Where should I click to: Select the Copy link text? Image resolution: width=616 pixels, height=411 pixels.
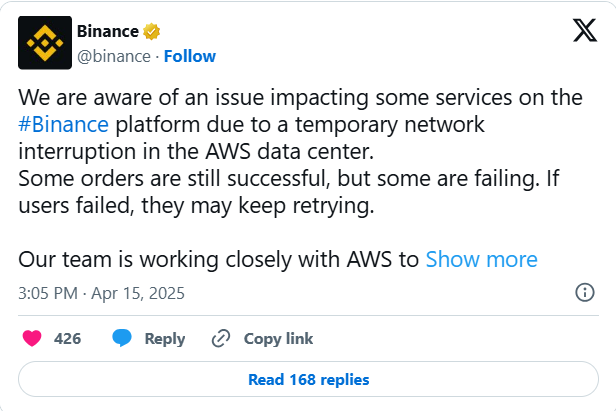point(278,339)
